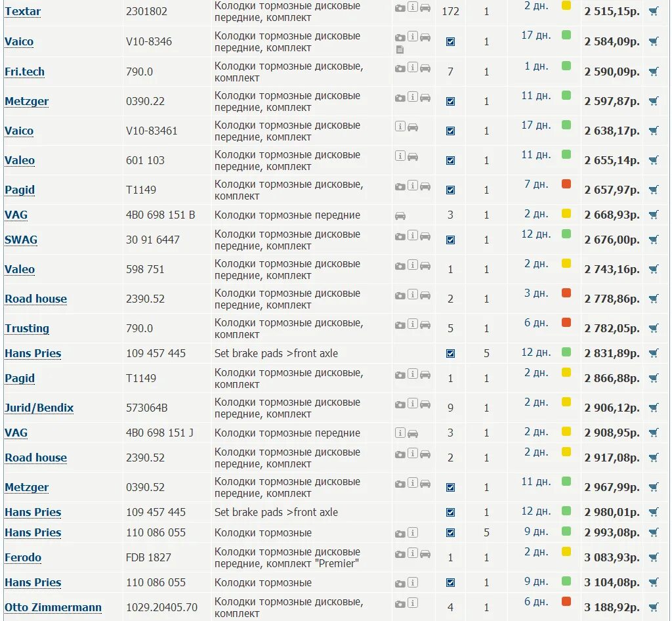Show info icon for Jurid/Bendix 573064B
Viewport: 672px width, 621px height.
(412, 404)
